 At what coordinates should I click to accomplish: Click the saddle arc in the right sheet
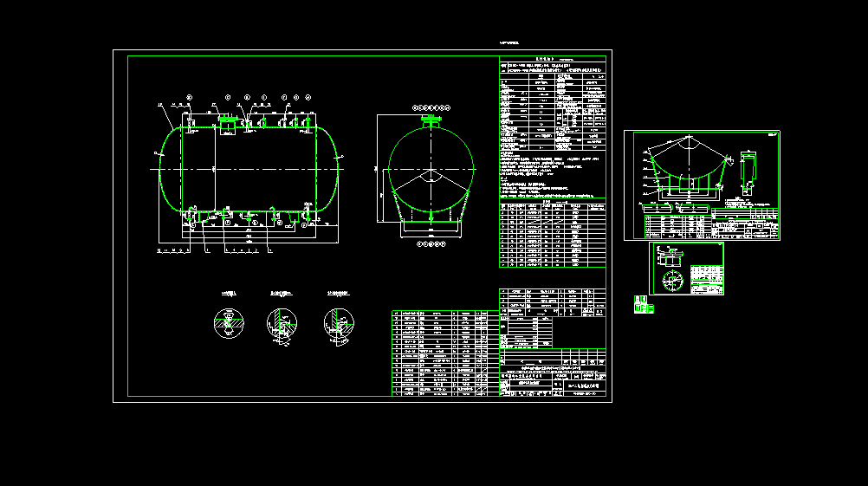[689, 166]
